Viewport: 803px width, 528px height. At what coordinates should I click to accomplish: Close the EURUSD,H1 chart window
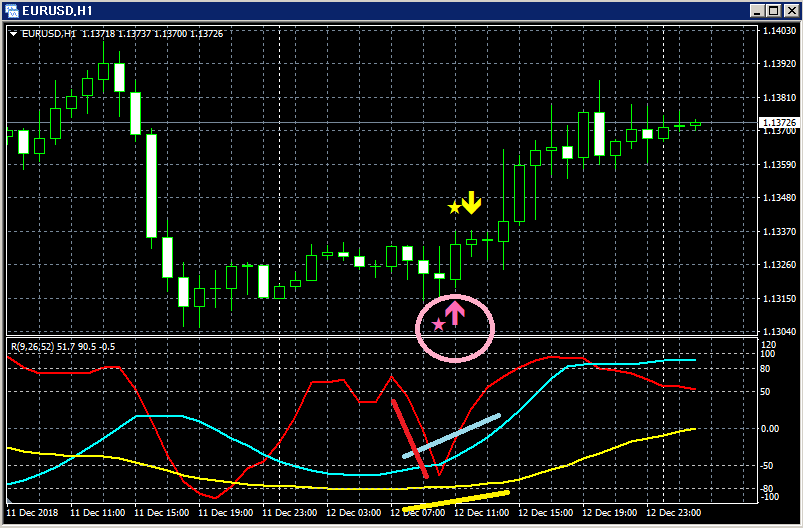(791, 11)
